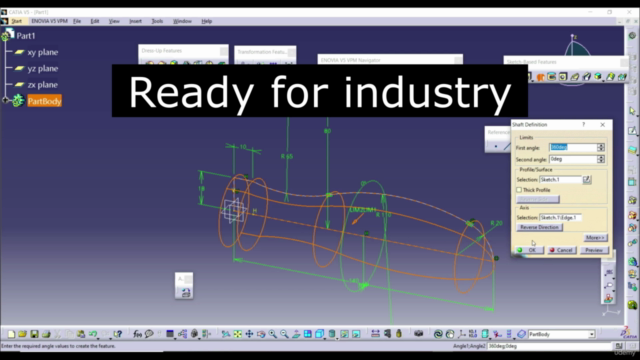Select the Rotate view tool icon
Image resolution: width=640 pixels, height=360 pixels.
(261, 334)
